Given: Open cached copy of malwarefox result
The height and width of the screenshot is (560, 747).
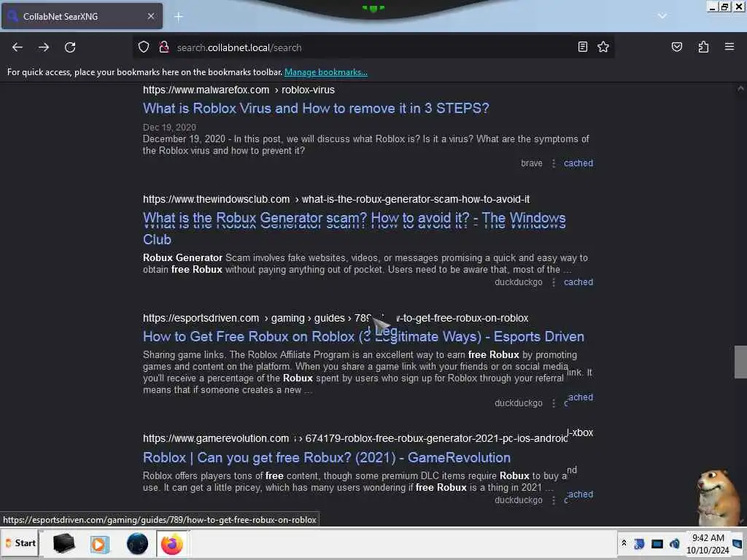Looking at the screenshot, I should tap(578, 163).
